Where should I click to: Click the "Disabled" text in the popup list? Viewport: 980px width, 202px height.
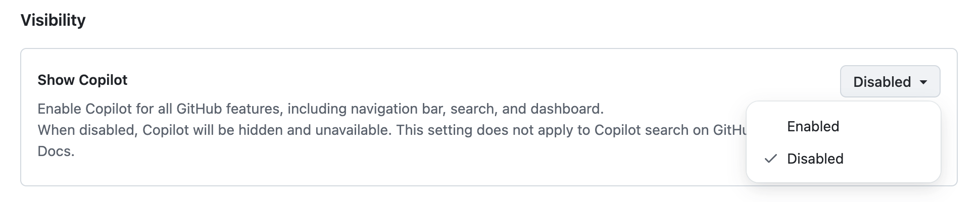click(815, 159)
